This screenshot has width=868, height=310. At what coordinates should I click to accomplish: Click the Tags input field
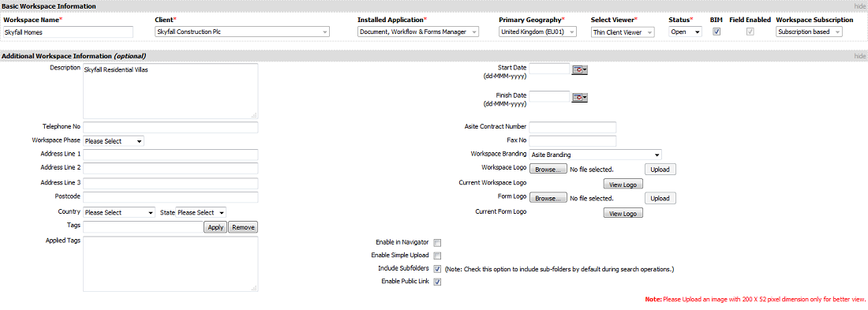point(144,227)
